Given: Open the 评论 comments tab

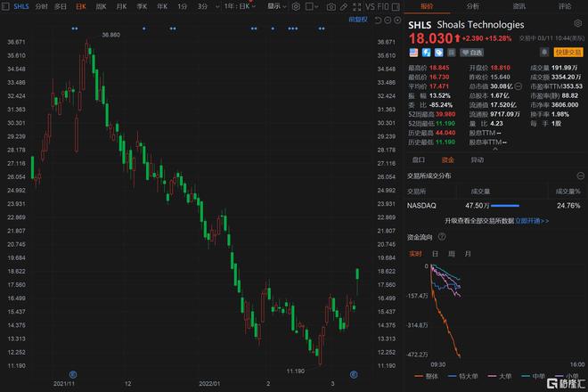Looking at the screenshot, I should [565, 6].
